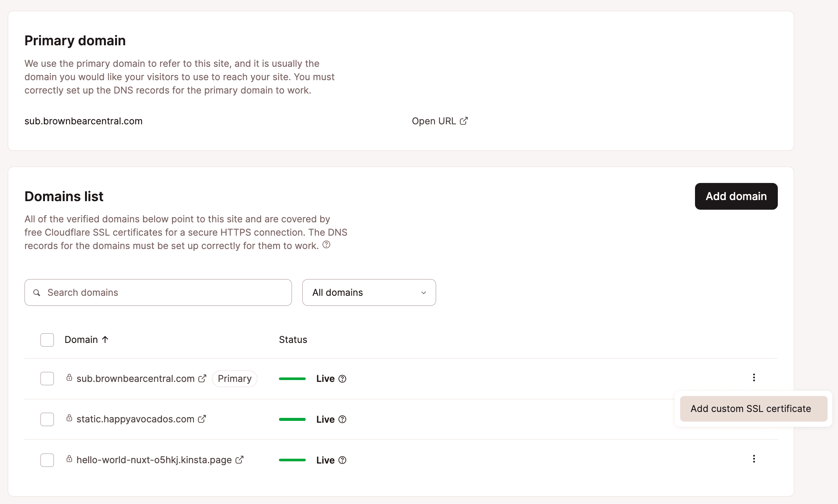The height and width of the screenshot is (504, 838).
Task: Click the Live status help icon for static.happyavocados.com
Action: [x=342, y=419]
